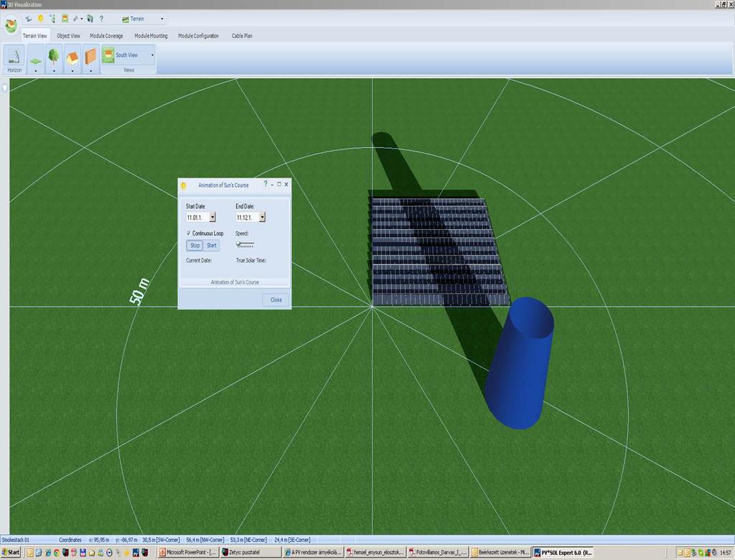Click the Smokestack 01 status bar label
Image resolution: width=735 pixels, height=560 pixels.
(x=16, y=540)
